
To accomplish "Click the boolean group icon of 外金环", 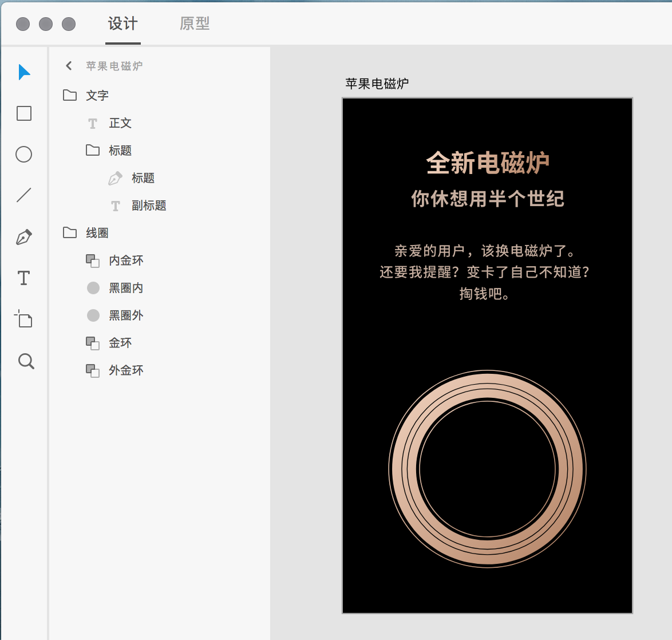I will pyautogui.click(x=93, y=370).
